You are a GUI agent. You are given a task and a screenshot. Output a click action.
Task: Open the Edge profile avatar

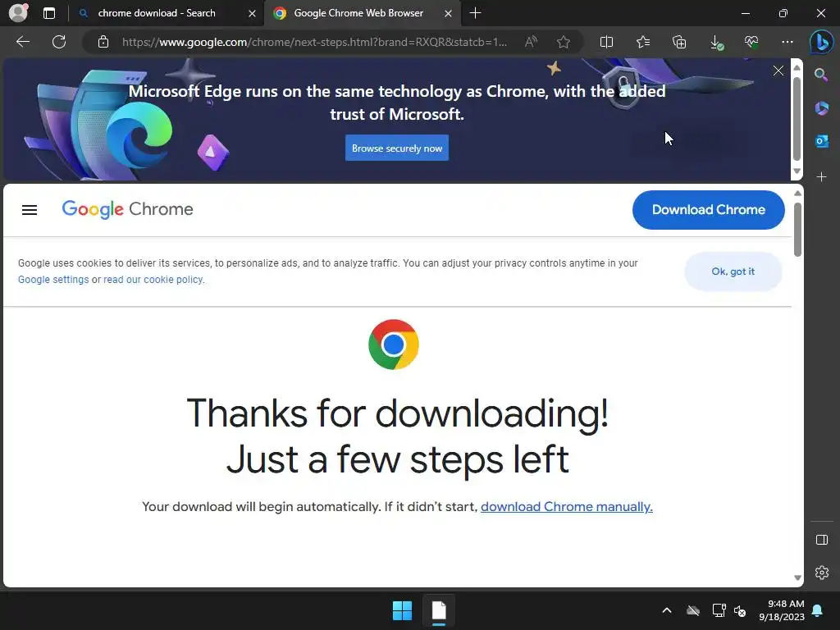point(18,13)
